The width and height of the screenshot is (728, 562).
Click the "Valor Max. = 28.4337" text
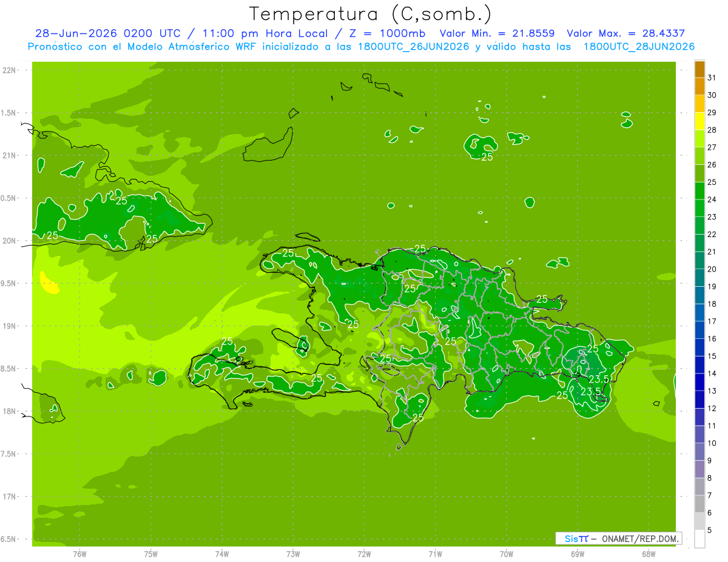[x=626, y=33]
